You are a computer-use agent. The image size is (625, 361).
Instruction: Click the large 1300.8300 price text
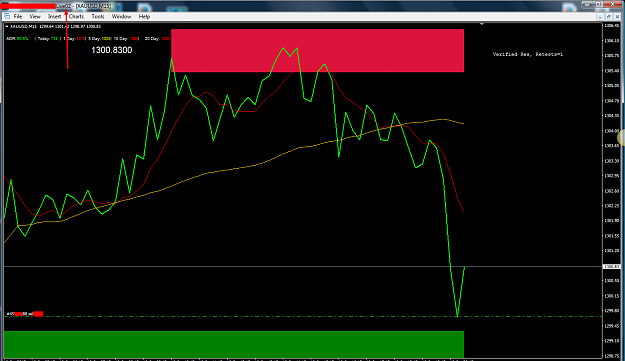pos(112,50)
